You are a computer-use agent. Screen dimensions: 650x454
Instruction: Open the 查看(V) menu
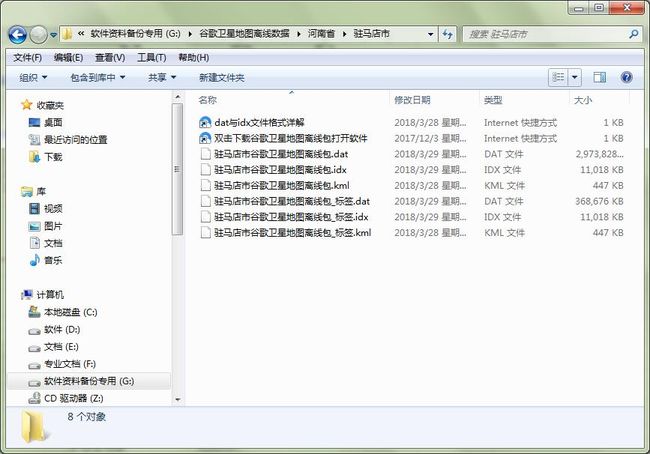click(x=110, y=58)
